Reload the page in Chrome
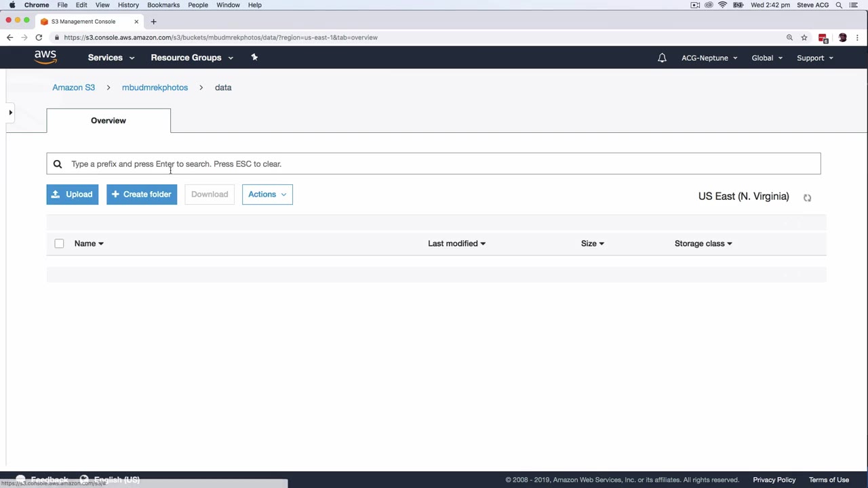868x488 pixels. [39, 37]
